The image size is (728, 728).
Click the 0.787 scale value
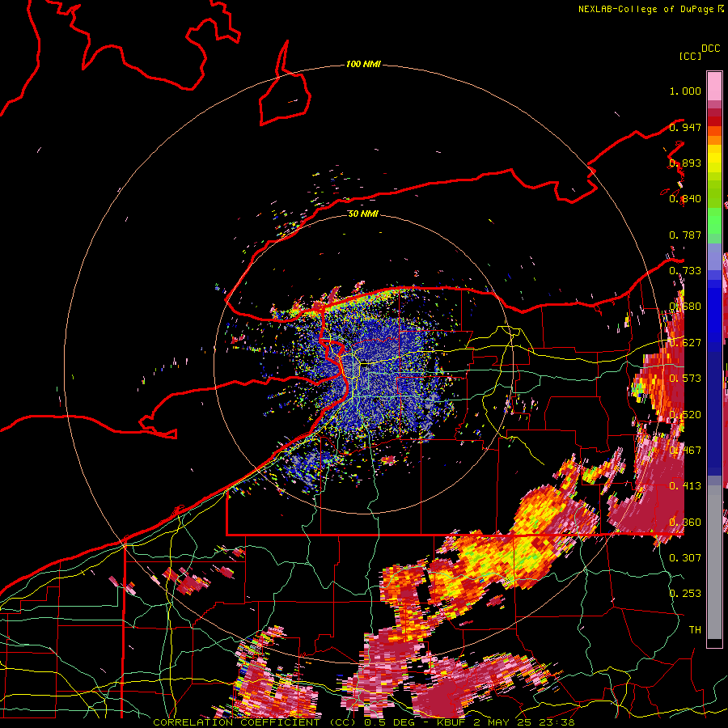pyautogui.click(x=685, y=235)
